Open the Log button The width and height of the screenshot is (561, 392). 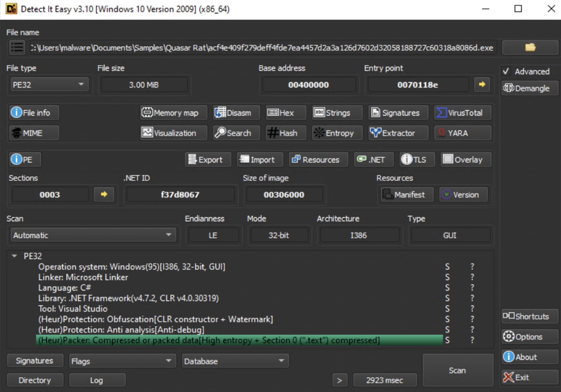click(97, 380)
